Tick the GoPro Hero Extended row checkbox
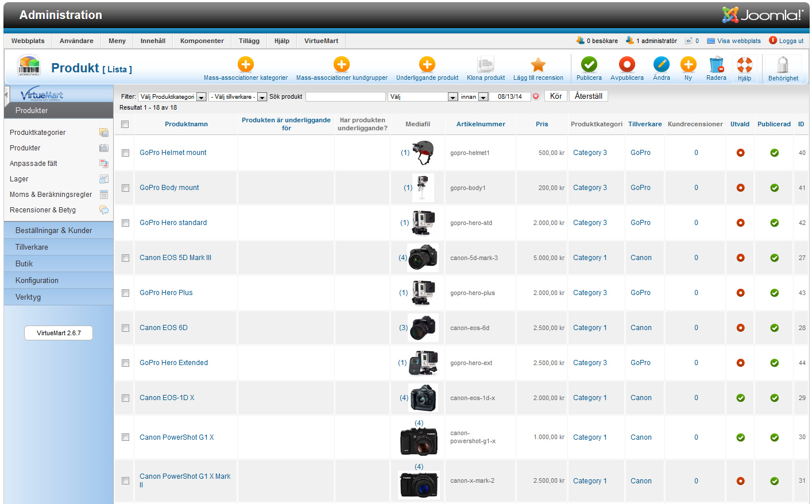This screenshot has height=504, width=812. click(125, 363)
